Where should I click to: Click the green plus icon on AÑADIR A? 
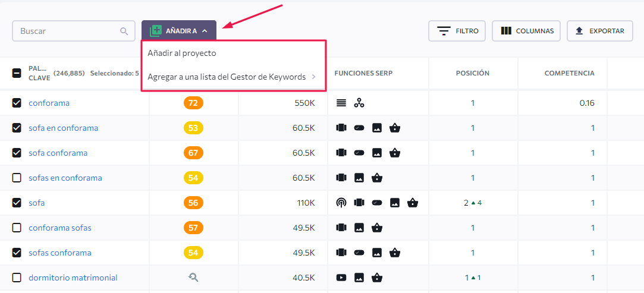pyautogui.click(x=156, y=31)
